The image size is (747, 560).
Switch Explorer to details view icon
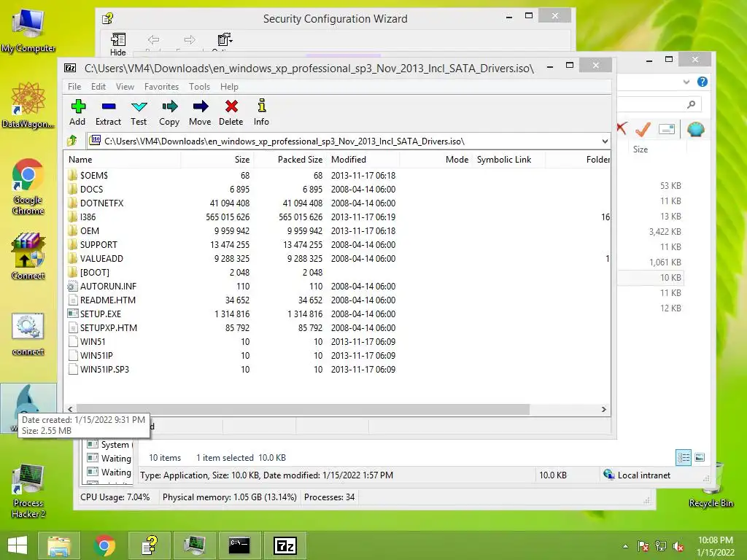683,458
